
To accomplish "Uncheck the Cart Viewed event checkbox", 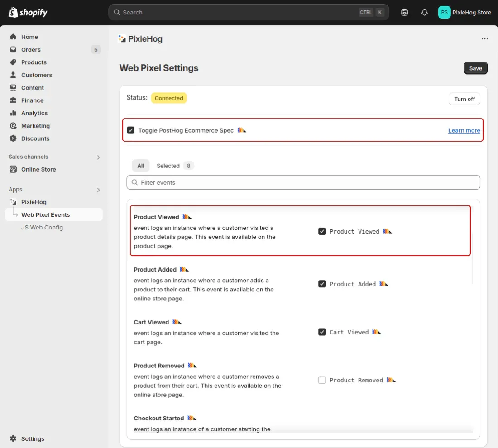I will tap(322, 332).
